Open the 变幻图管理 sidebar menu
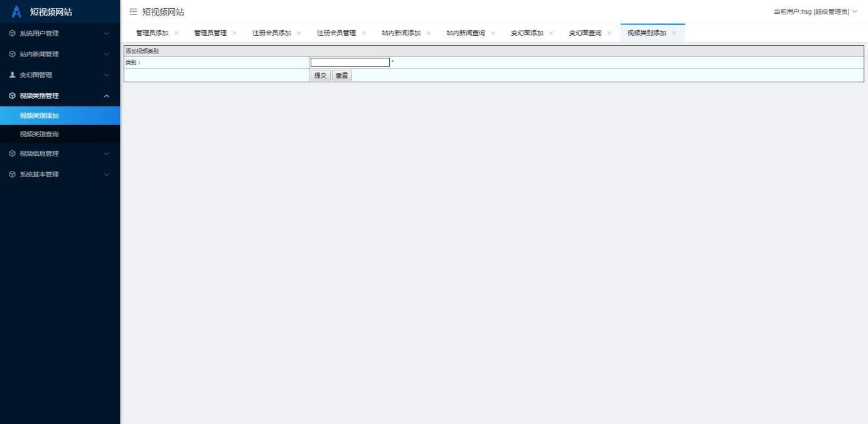Screen dimensions: 868x424 tap(60, 75)
